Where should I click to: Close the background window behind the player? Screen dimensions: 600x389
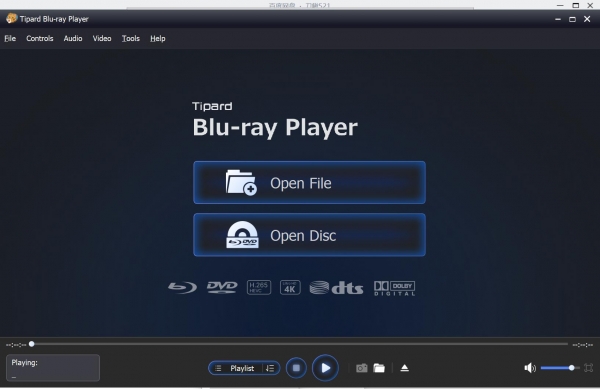(590, 5)
